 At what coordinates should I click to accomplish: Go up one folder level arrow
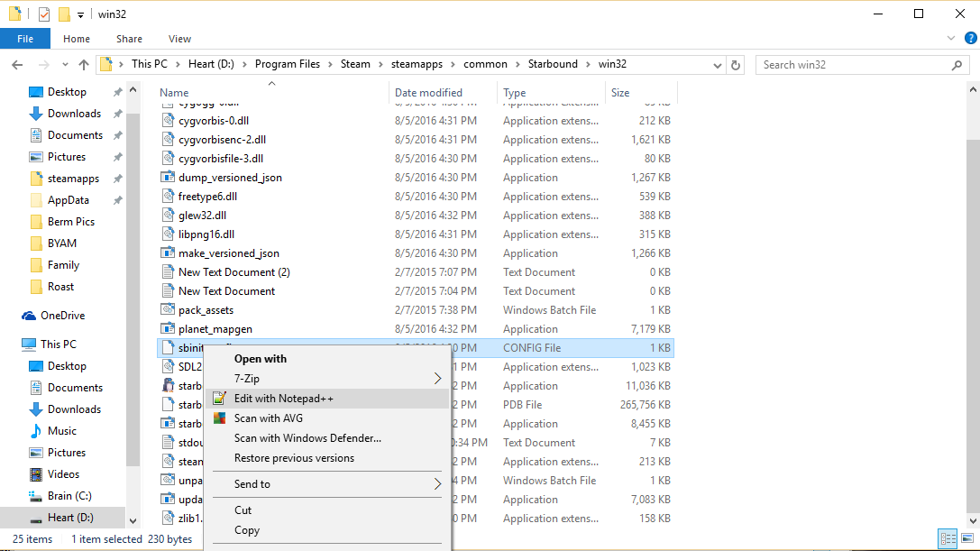84,64
